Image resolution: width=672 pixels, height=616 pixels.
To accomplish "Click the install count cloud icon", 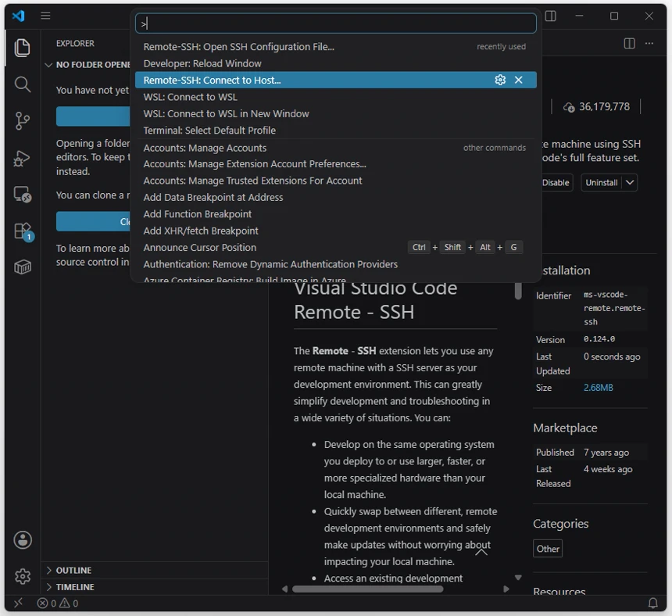I will point(569,107).
